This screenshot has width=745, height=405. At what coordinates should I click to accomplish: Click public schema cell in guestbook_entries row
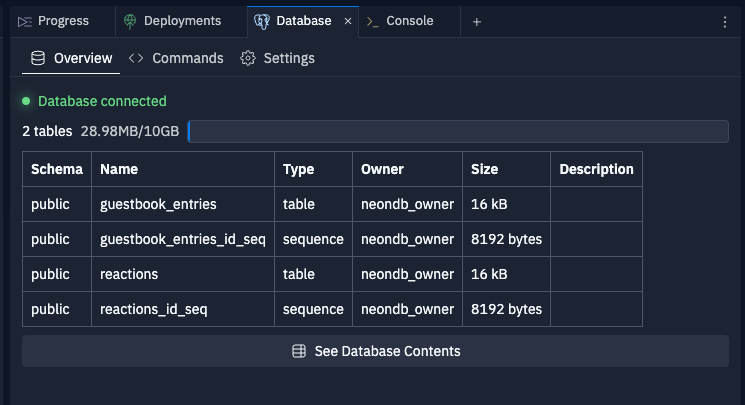[x=57, y=204]
